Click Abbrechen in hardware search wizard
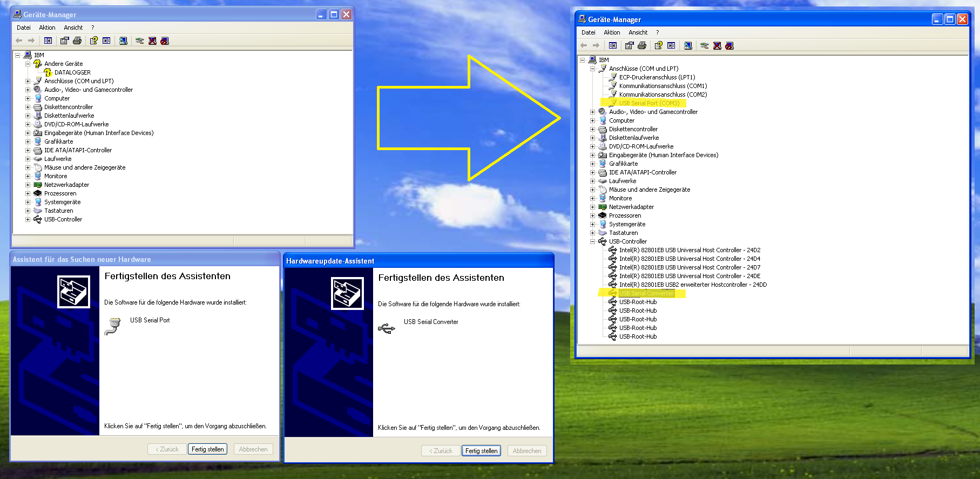The width and height of the screenshot is (980, 479). [x=253, y=449]
